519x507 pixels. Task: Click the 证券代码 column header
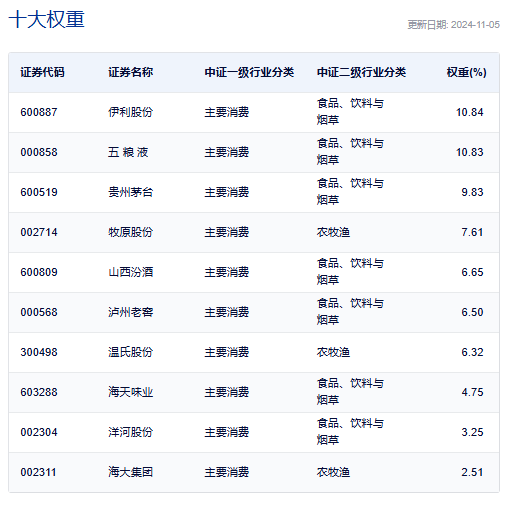click(x=42, y=72)
